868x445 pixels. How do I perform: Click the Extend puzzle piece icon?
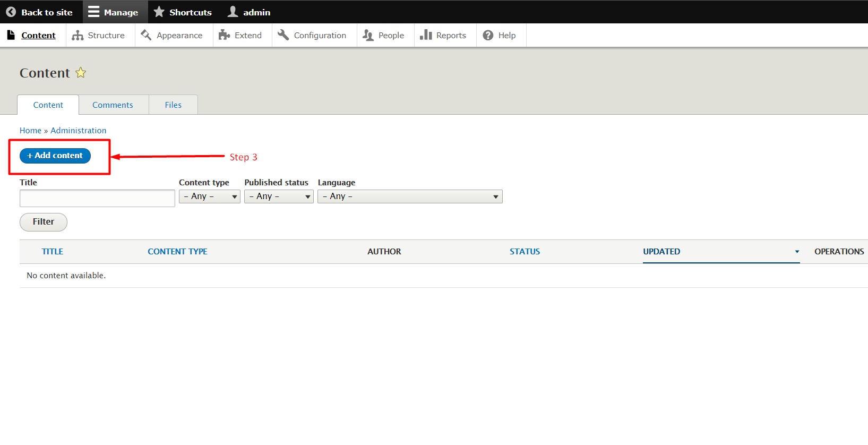tap(224, 35)
